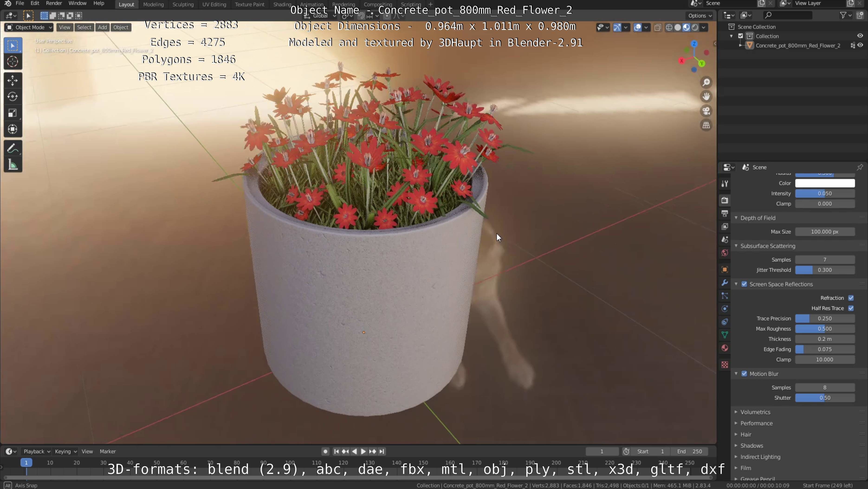Open the Modifiers wrench tab

click(725, 283)
